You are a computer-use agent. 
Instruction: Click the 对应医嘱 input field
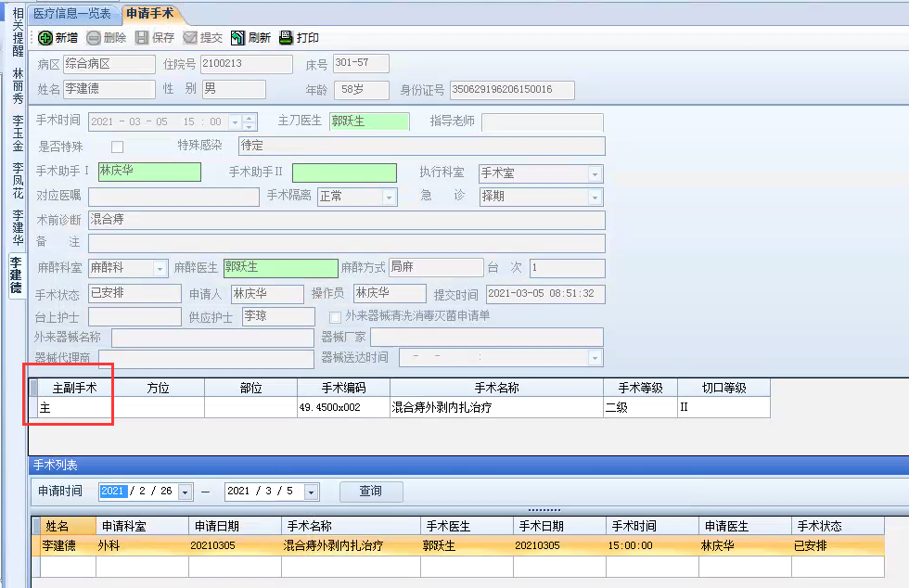click(173, 197)
